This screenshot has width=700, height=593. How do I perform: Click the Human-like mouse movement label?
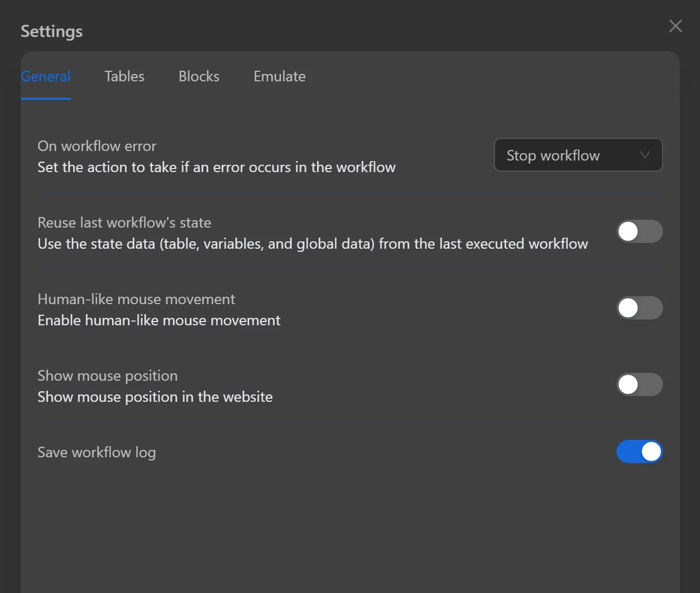(136, 299)
